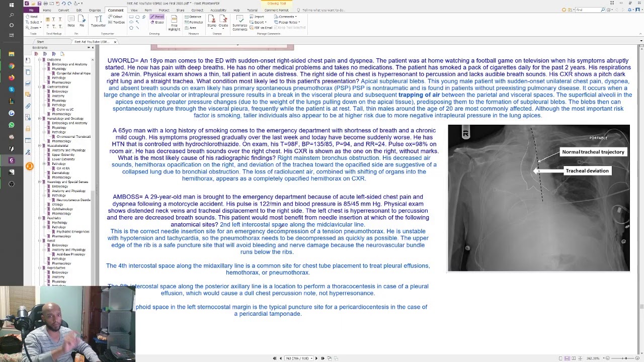Click the chest X-ray image
This screenshot has width=644, height=362.
(x=539, y=198)
